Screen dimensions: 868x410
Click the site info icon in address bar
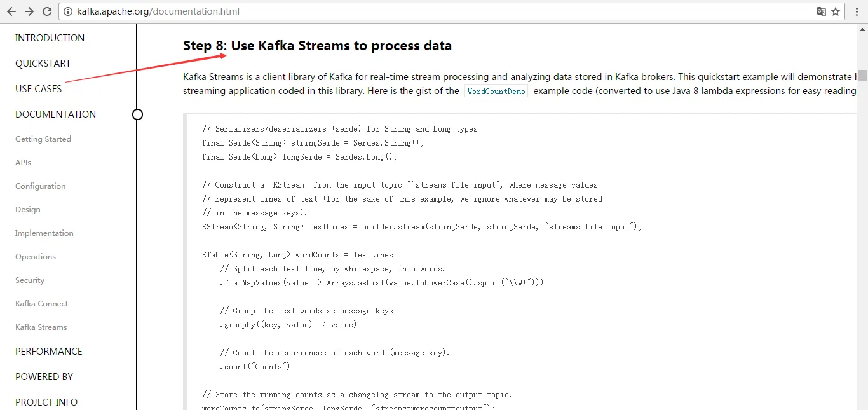point(69,11)
